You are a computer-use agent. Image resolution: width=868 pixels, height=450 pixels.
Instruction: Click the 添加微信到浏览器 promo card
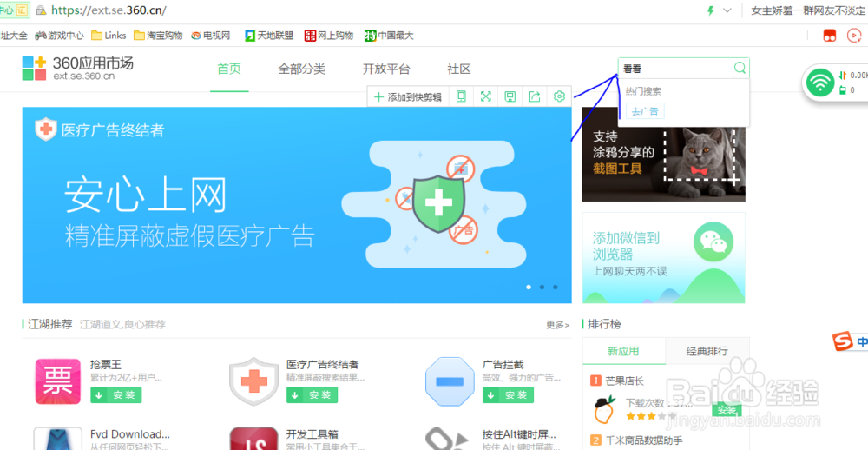tap(664, 258)
